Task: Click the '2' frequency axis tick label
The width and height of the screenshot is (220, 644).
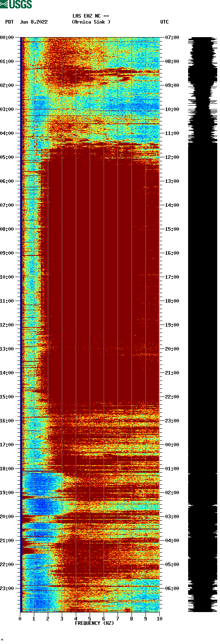Action: [48, 619]
